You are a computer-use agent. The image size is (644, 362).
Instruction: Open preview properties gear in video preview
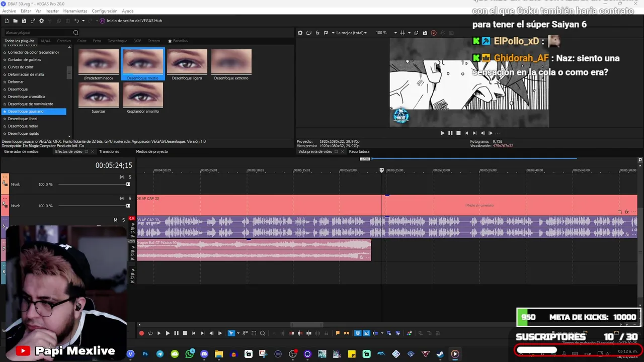tap(300, 33)
